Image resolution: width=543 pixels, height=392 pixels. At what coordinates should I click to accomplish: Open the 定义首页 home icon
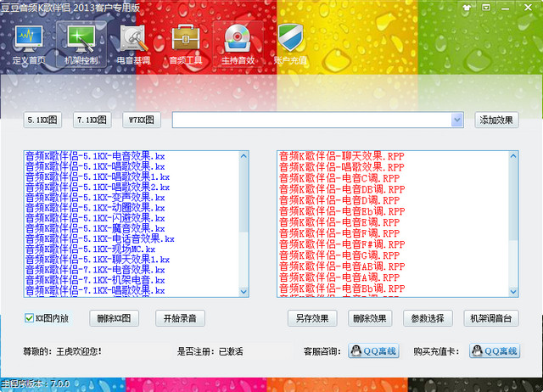point(29,42)
